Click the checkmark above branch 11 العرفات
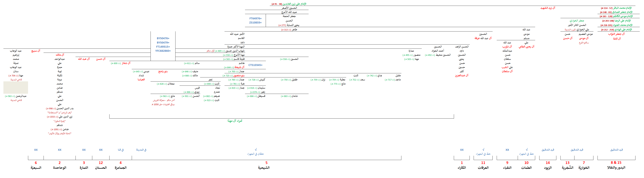This screenshot has width=644, height=178. (x=483, y=149)
